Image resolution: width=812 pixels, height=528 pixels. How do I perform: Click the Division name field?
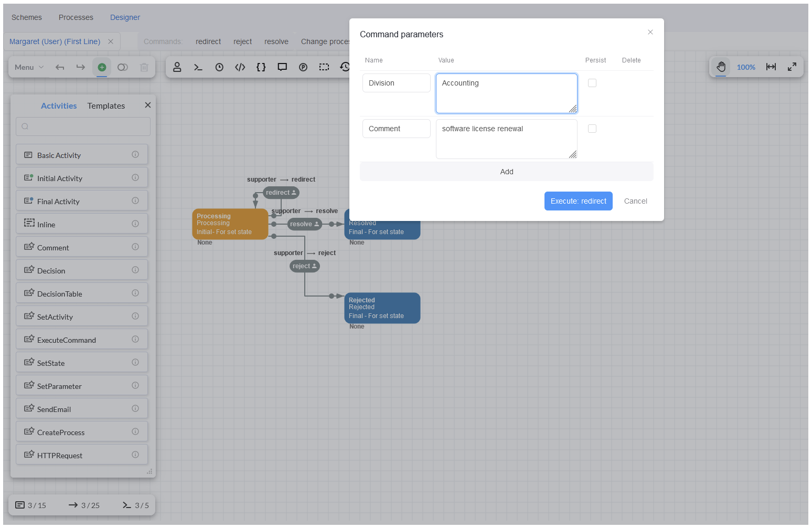coord(397,83)
